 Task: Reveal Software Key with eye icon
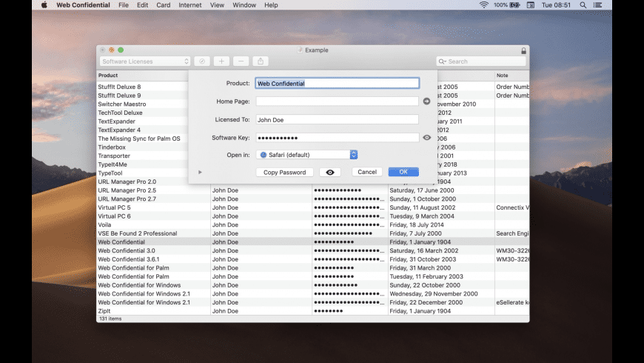pos(426,138)
